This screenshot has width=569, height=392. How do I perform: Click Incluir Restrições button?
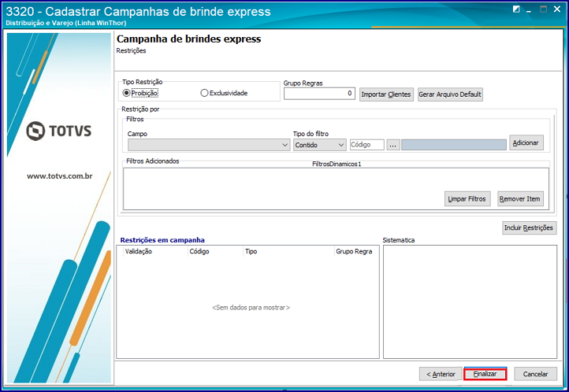coord(529,227)
